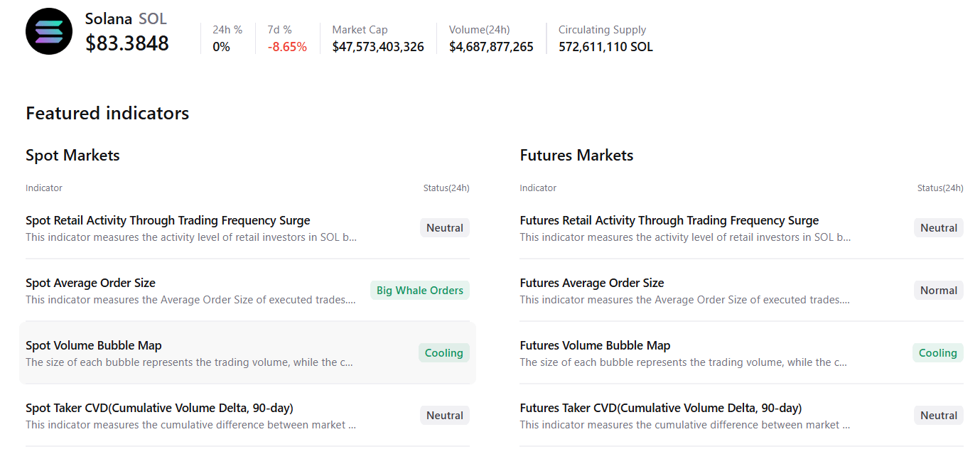Screen dimensions: 980x454
Task: Click the Circulating Supply figure
Action: 605,47
